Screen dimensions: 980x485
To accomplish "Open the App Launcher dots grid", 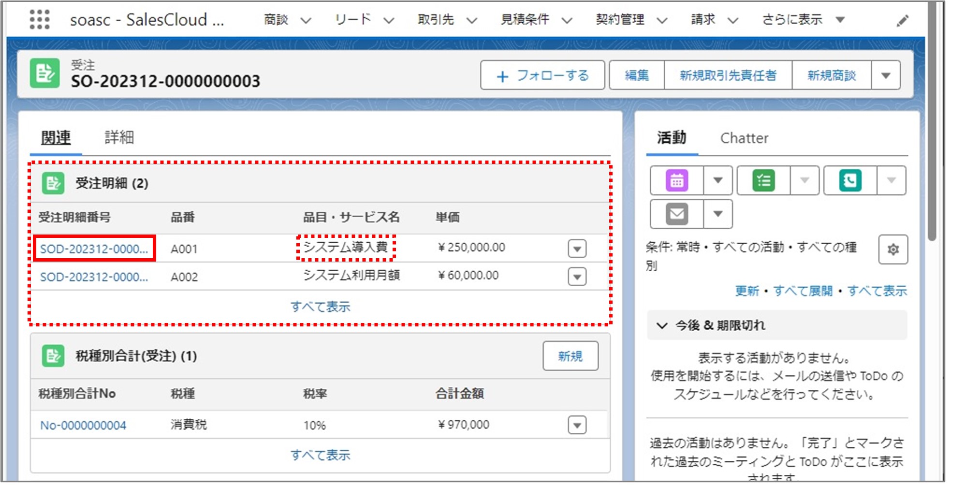I will (x=40, y=20).
